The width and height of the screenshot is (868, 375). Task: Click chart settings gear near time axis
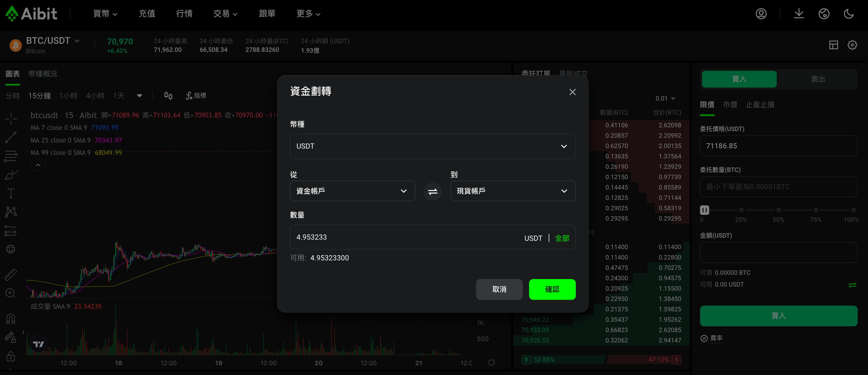(x=491, y=363)
